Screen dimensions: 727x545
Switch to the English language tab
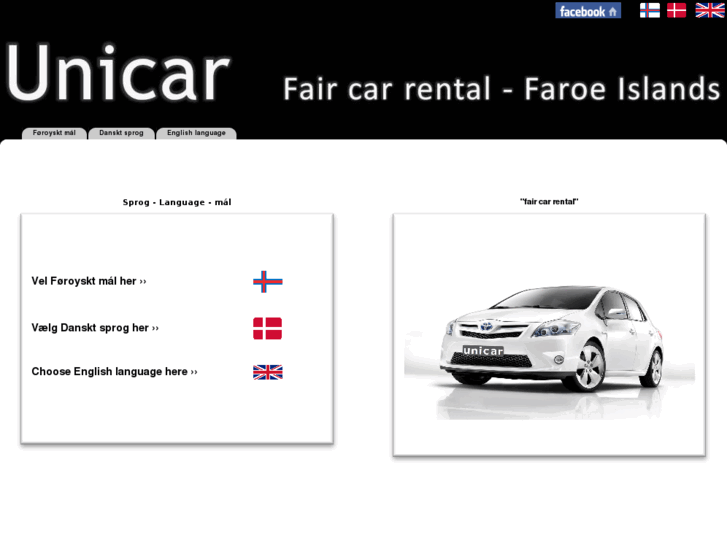(x=196, y=133)
